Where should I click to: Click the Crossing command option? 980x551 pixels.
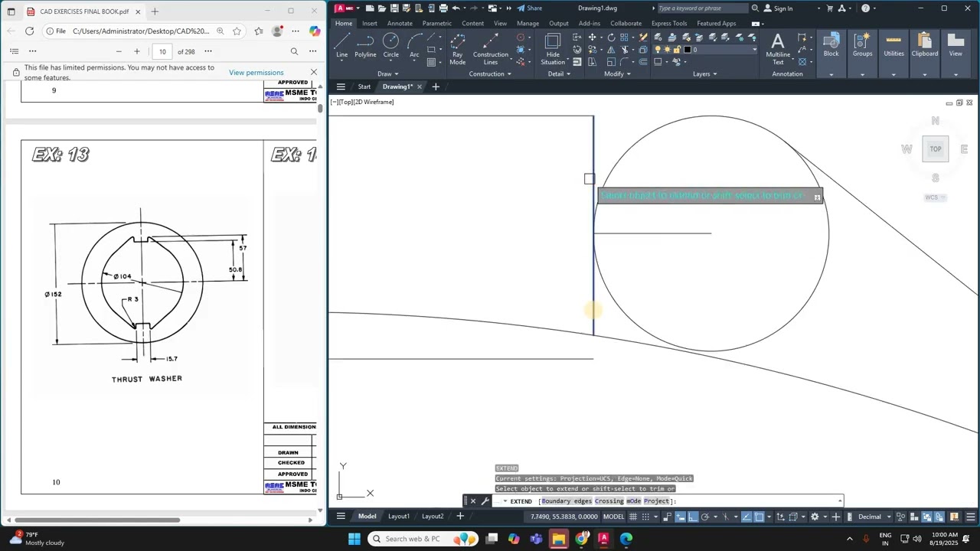pos(609,501)
